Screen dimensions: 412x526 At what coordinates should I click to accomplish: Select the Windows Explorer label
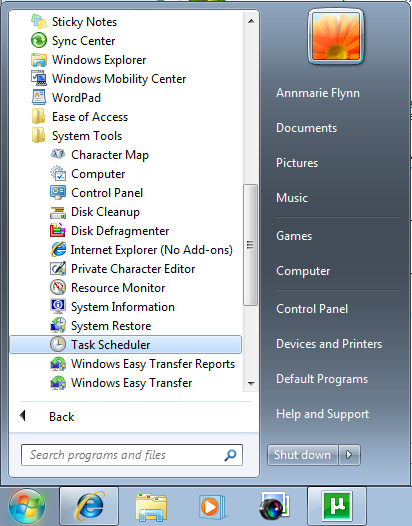click(x=99, y=60)
